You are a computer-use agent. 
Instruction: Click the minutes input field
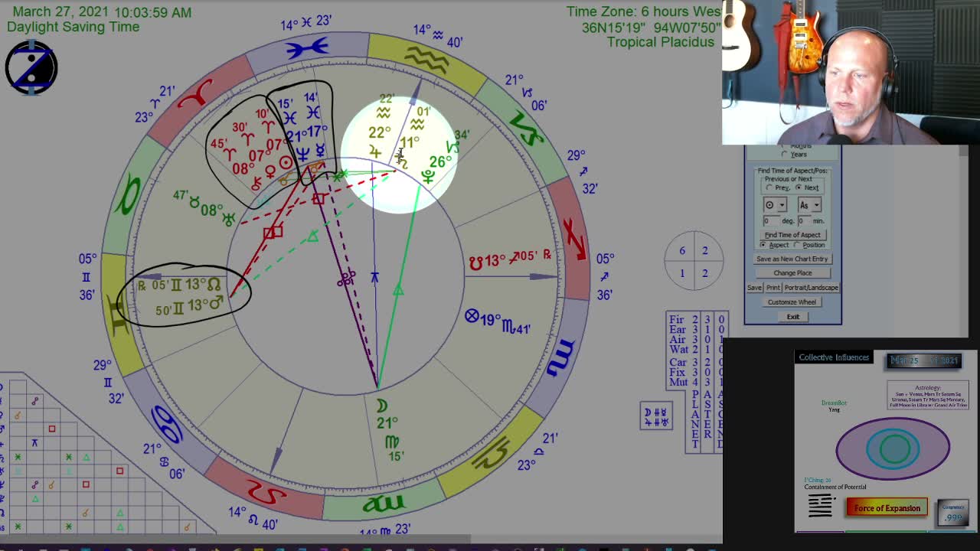click(804, 220)
